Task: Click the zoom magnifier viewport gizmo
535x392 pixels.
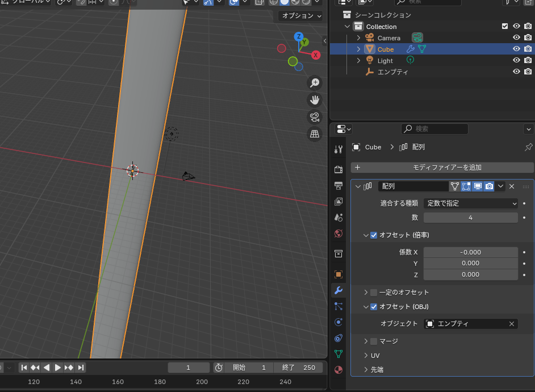Action: tap(314, 84)
